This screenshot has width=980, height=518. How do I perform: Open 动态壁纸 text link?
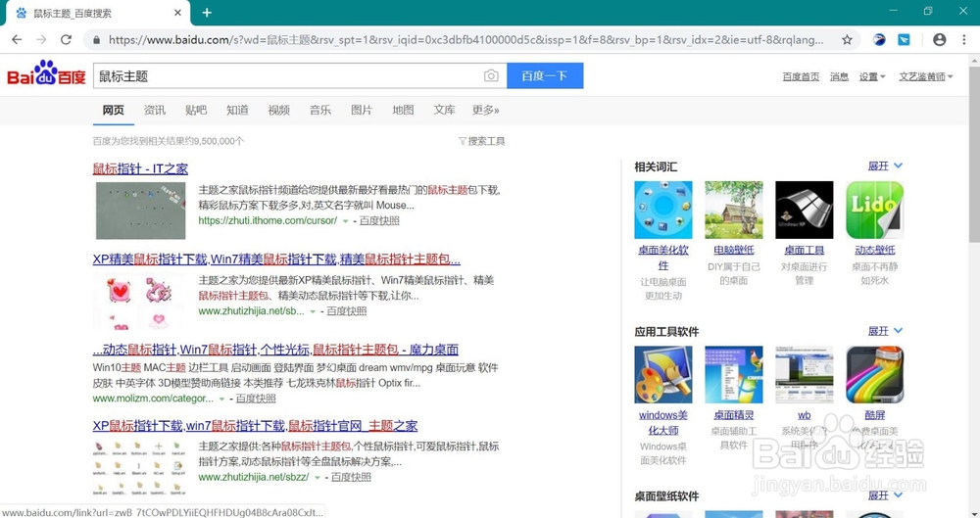click(875, 250)
